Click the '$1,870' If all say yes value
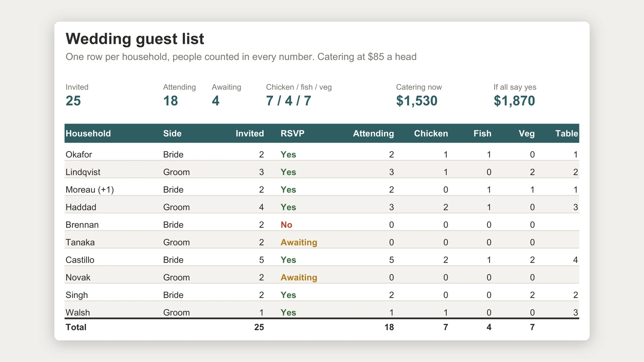The image size is (644, 362). (514, 101)
